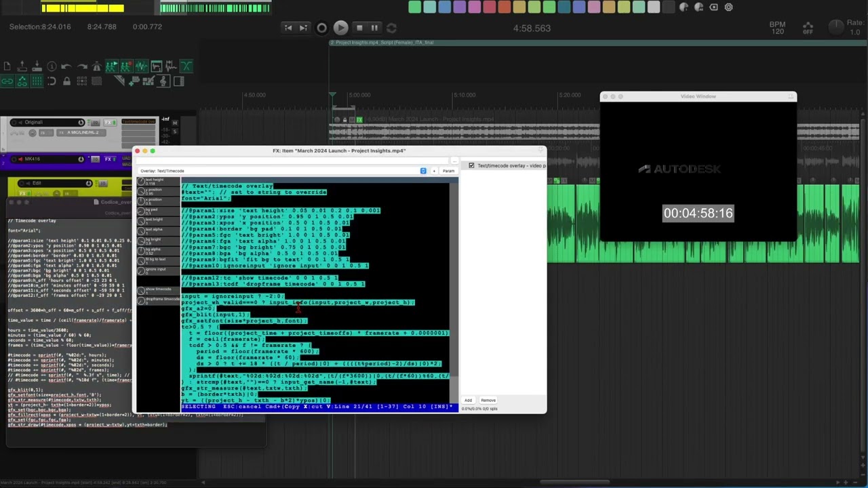Click the BPM 120 tempo field
Image resolution: width=868 pixels, height=488 pixels.
pyautogui.click(x=778, y=28)
